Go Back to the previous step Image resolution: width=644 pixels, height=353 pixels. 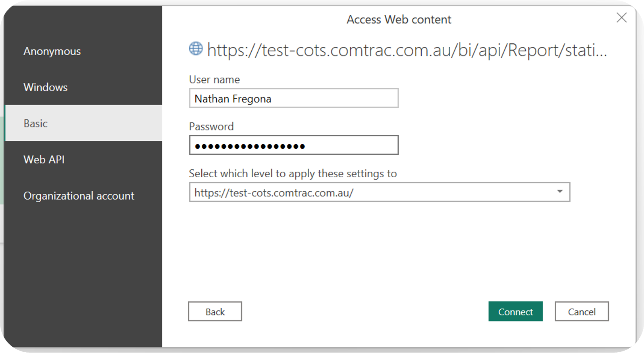click(215, 312)
